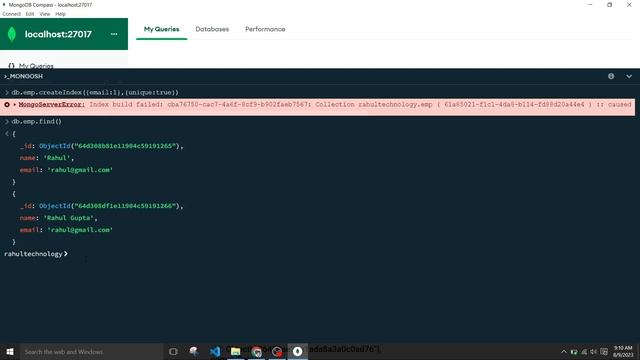
Task: Open Chrome from the taskbar
Action: tap(256, 351)
